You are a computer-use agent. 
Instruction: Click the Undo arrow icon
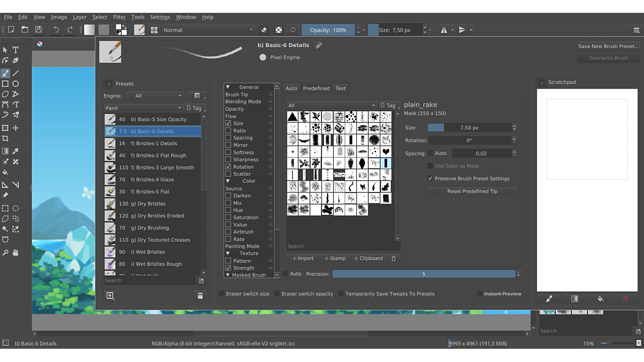[x=56, y=30]
